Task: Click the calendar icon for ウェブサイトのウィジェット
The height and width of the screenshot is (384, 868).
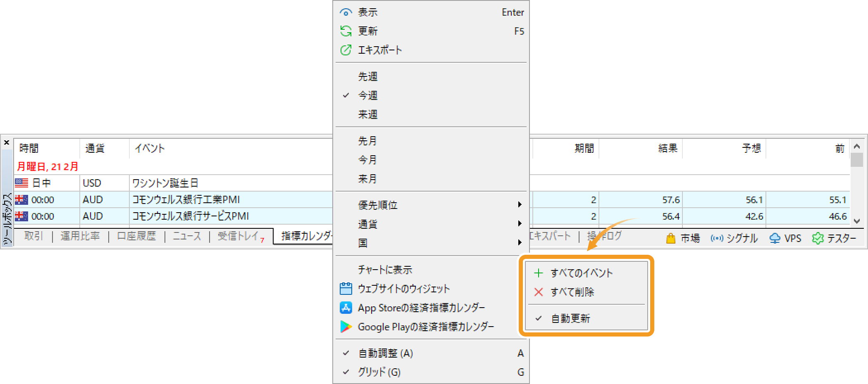Action: click(x=346, y=289)
